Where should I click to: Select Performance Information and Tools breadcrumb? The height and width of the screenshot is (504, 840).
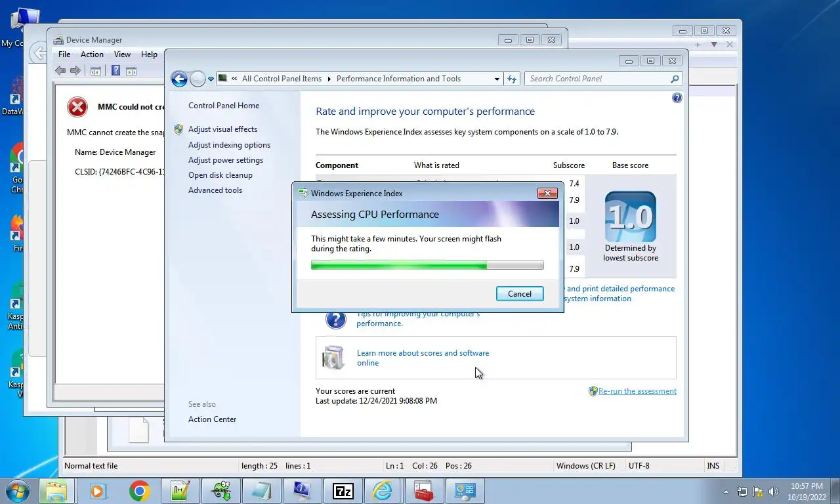point(398,79)
